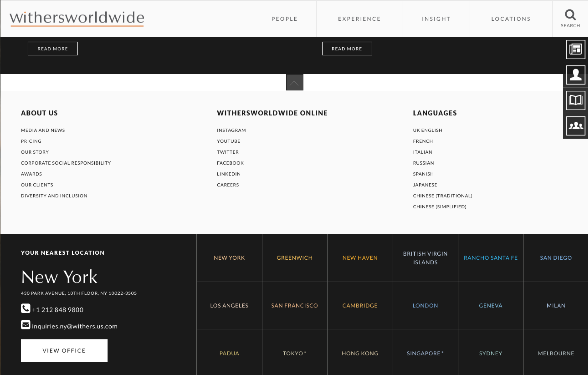Open Diversity and Inclusion link
This screenshot has height=375, width=588.
coord(54,196)
